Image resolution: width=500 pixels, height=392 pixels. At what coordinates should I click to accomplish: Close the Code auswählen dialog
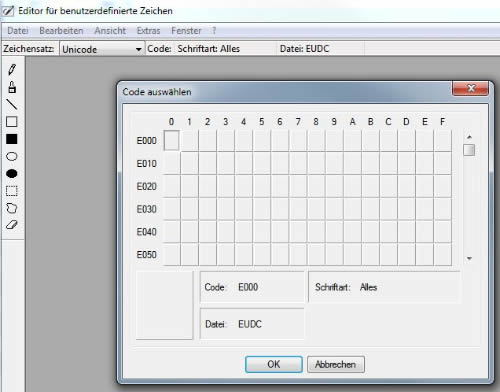[x=471, y=88]
